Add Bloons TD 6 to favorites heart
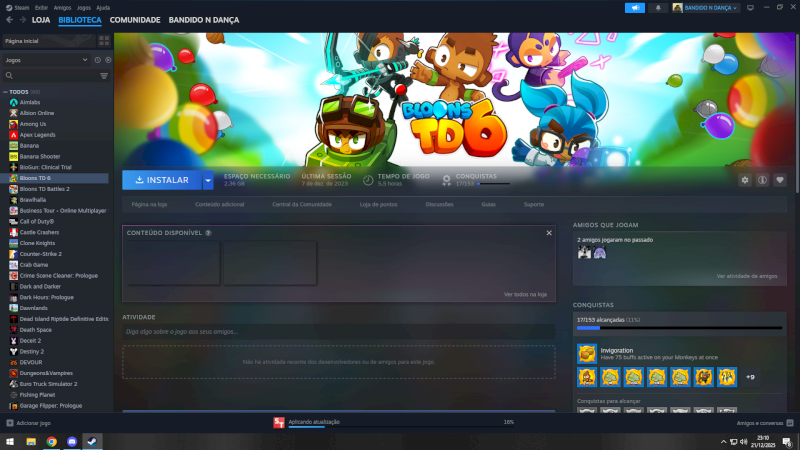The height and width of the screenshot is (450, 800). tap(780, 180)
